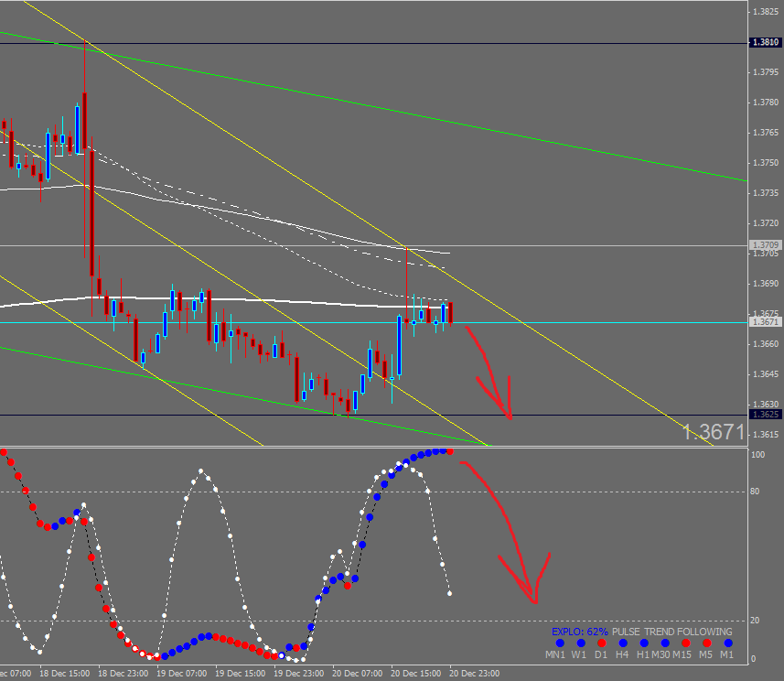The image size is (784, 681).
Task: Click the 1.3630 price axis value
Action: pyautogui.click(x=766, y=405)
